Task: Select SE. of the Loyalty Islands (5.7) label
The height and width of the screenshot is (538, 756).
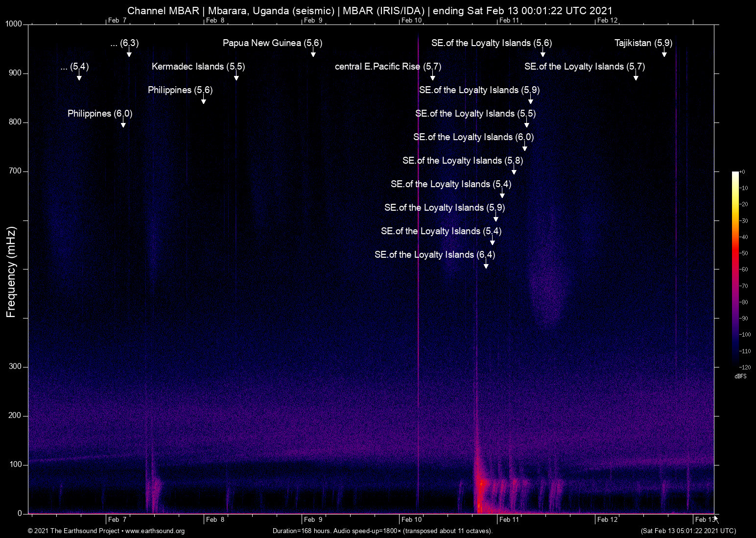Action: click(x=584, y=67)
